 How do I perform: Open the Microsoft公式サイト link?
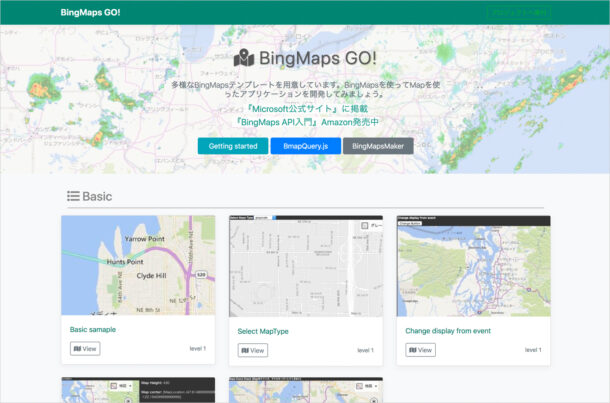click(307, 109)
